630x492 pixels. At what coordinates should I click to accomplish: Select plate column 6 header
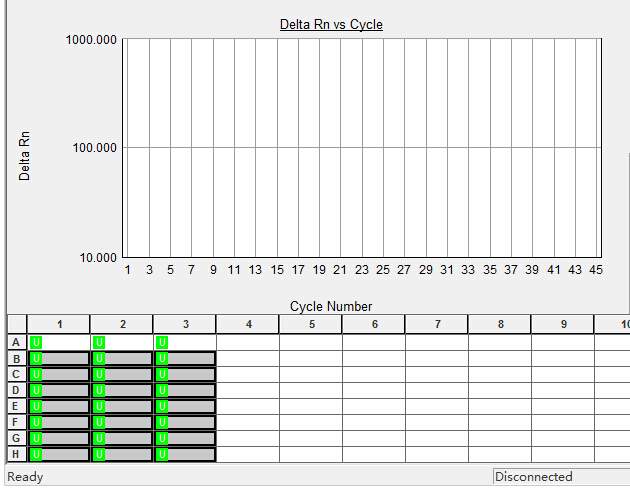374,324
